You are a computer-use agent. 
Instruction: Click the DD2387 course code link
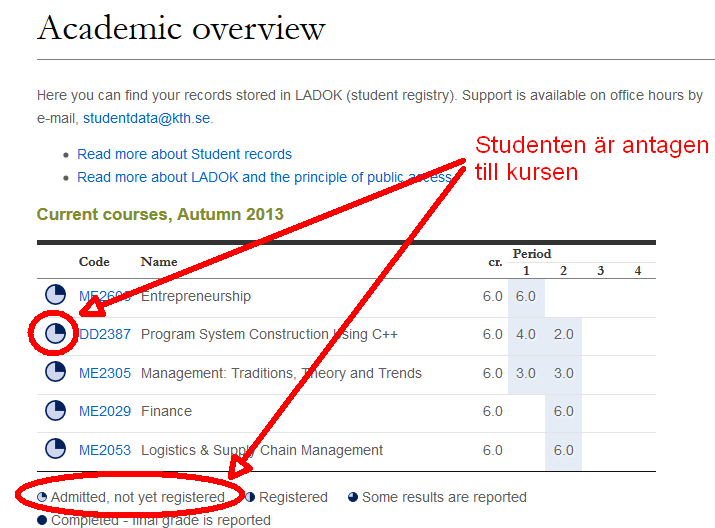(104, 334)
